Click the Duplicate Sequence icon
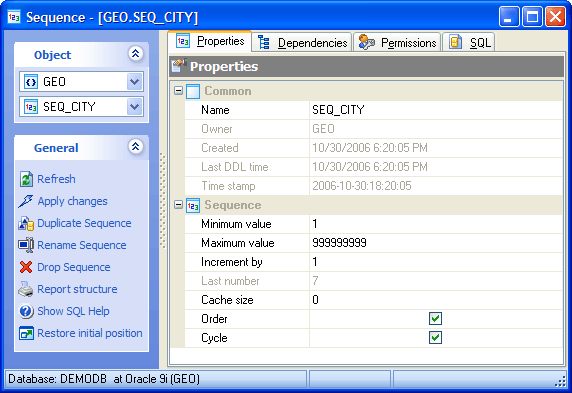The width and height of the screenshot is (572, 393). click(x=26, y=223)
